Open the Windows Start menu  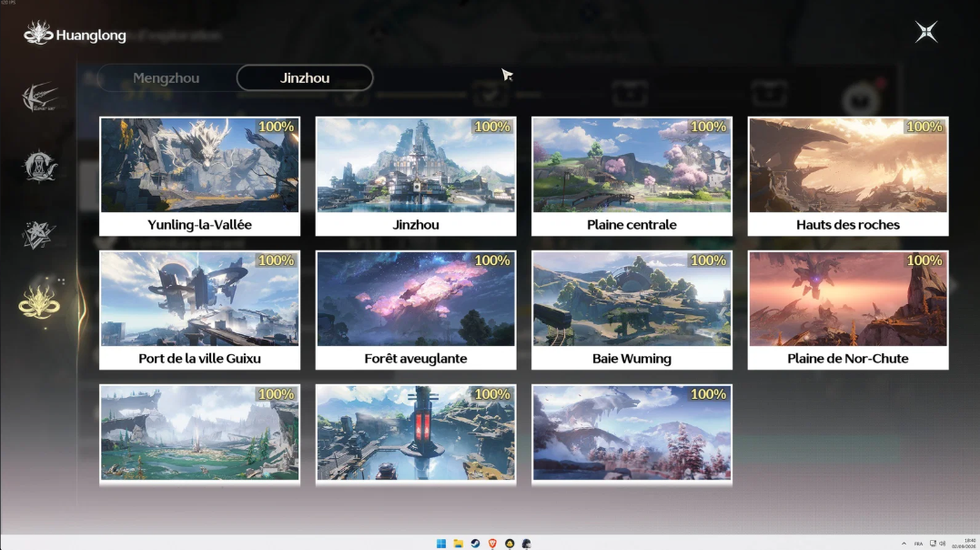pyautogui.click(x=441, y=543)
